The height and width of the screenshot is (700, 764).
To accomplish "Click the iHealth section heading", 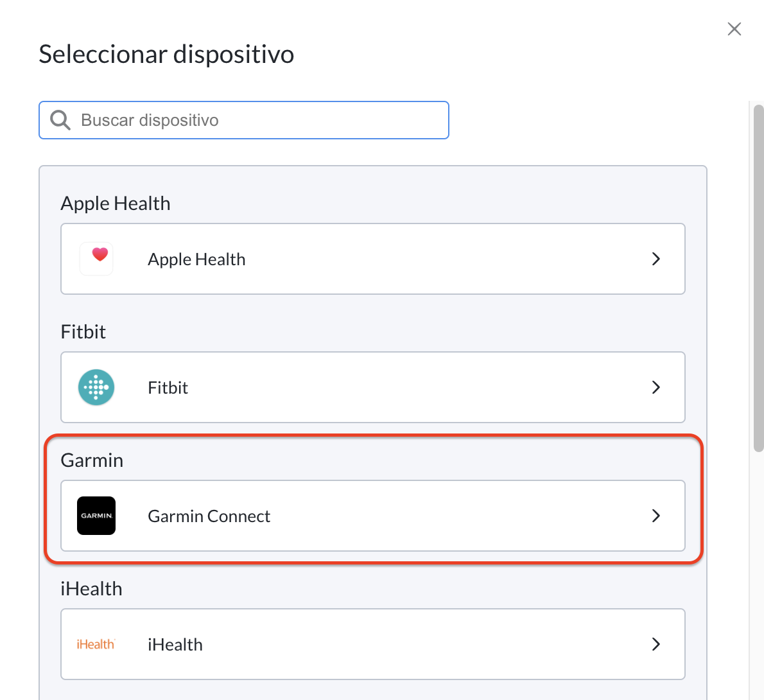I will tap(91, 589).
